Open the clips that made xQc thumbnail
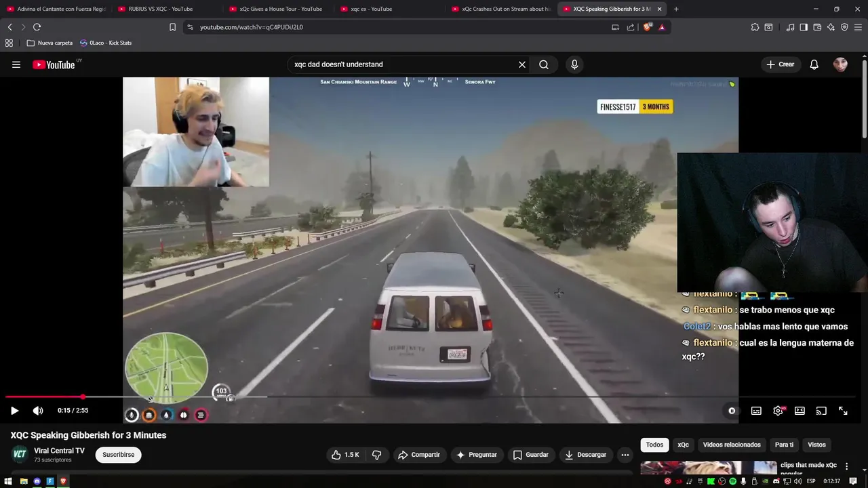This screenshot has width=868, height=488. pyautogui.click(x=709, y=468)
